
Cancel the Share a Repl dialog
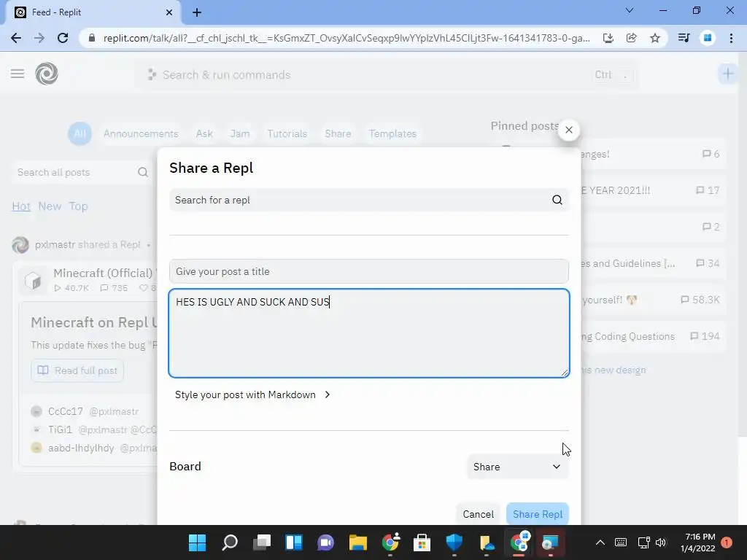tap(478, 514)
